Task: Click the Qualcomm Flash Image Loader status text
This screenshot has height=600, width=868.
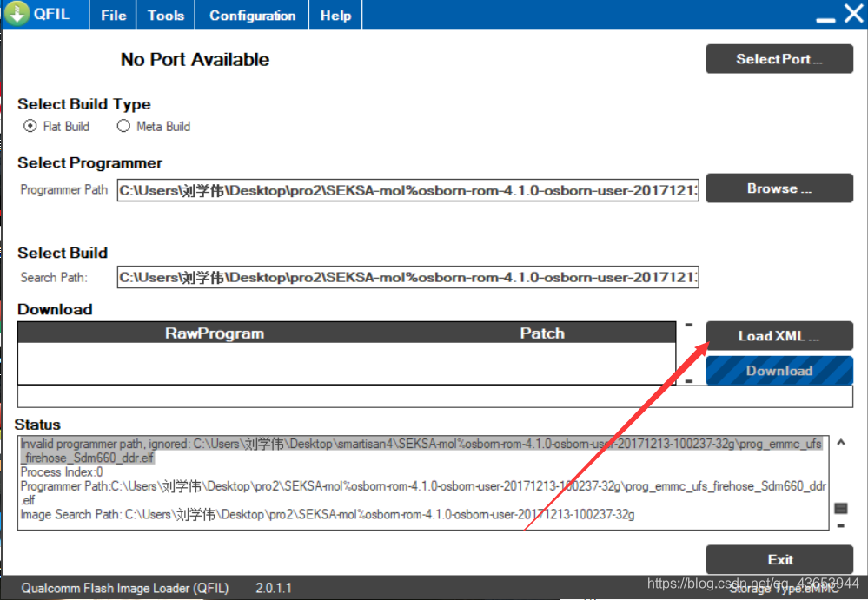Action: click(x=124, y=588)
